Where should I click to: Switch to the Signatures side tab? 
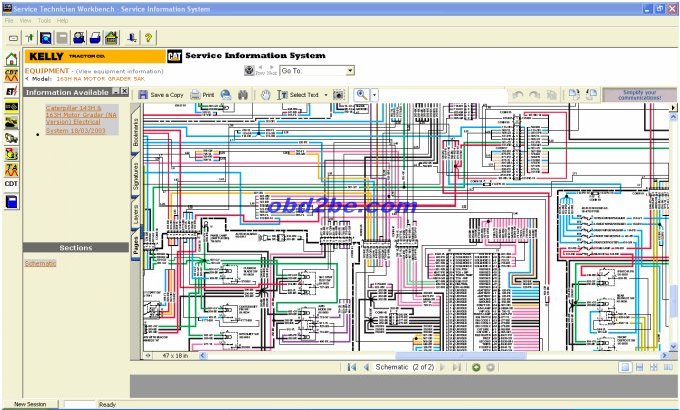pos(136,176)
